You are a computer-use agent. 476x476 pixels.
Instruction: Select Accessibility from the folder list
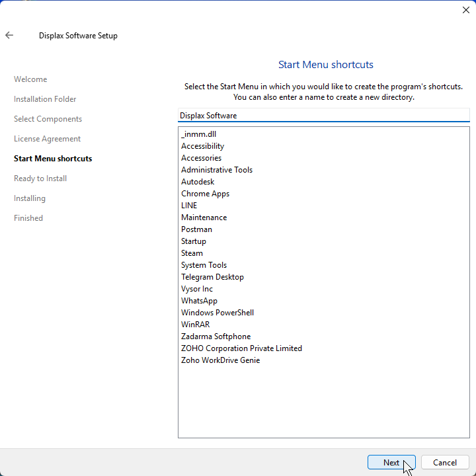(x=202, y=146)
